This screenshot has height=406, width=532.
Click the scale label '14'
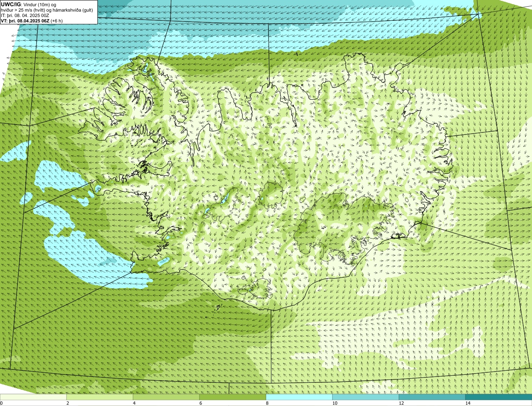click(x=468, y=403)
